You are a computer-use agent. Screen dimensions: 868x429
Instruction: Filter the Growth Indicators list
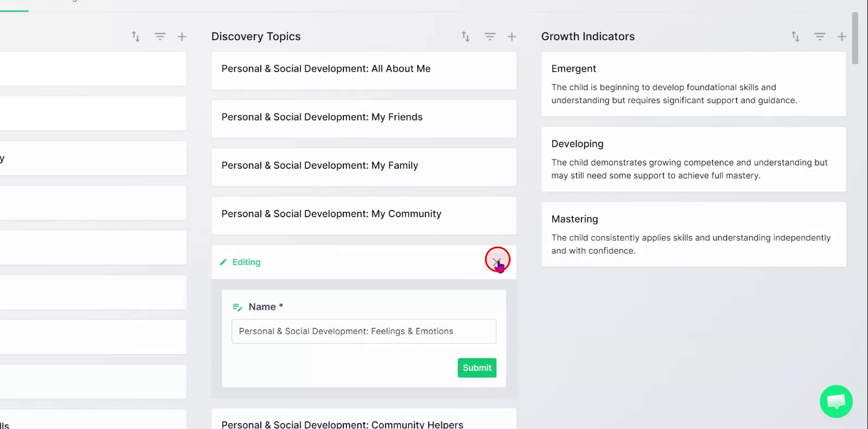coord(820,36)
